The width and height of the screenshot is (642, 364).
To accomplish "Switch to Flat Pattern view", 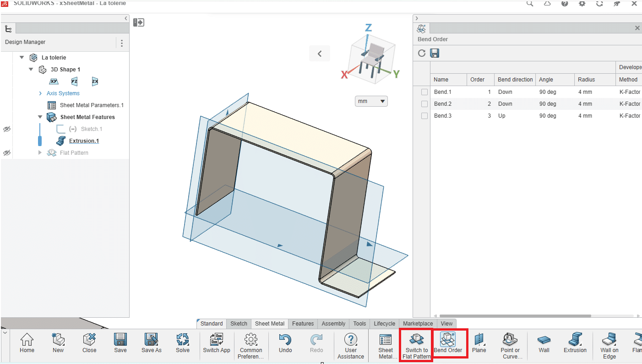I will pyautogui.click(x=417, y=346).
